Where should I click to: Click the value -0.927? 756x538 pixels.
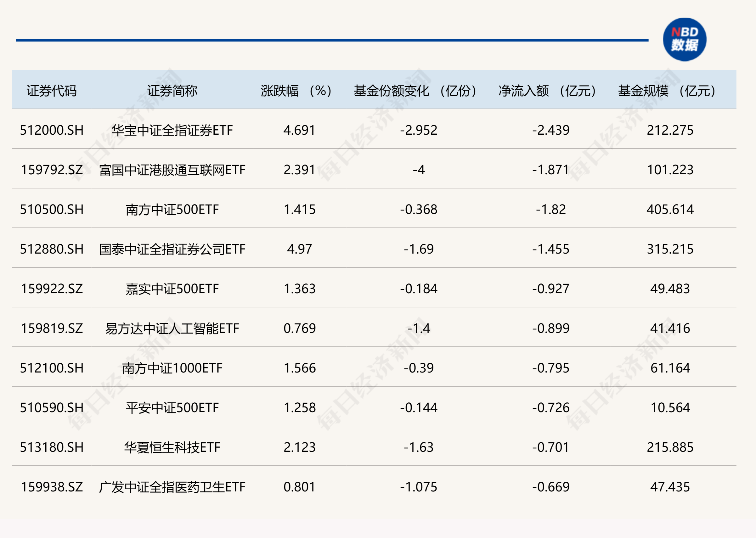[551, 289]
